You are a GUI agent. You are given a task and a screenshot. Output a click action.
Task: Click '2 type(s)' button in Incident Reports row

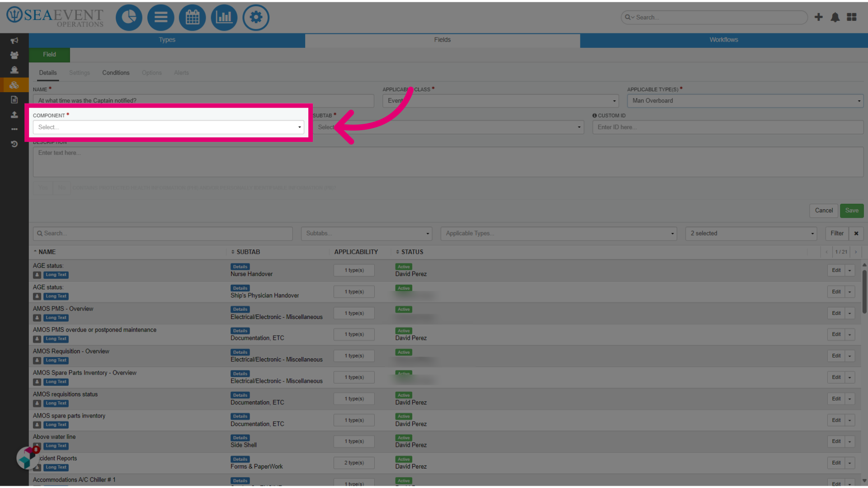(x=354, y=463)
